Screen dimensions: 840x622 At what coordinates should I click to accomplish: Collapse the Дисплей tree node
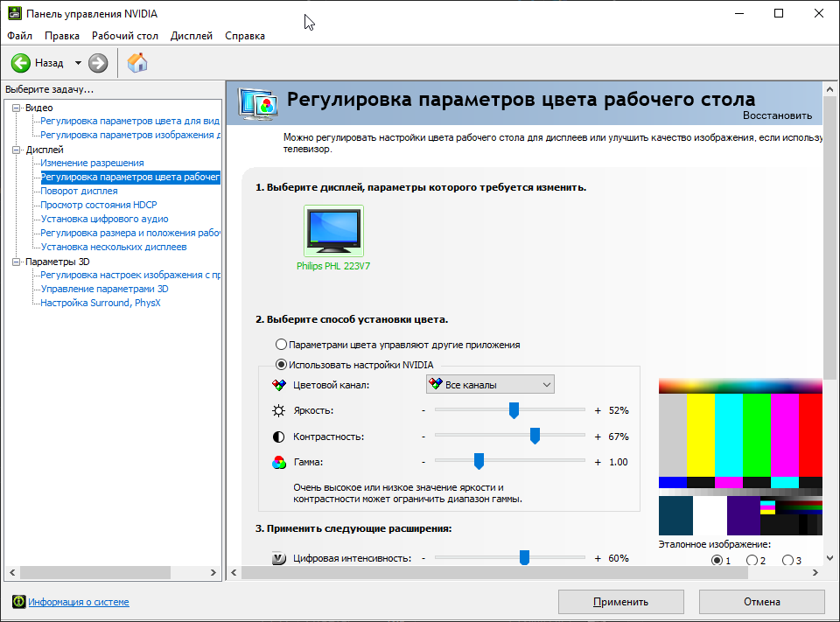[x=16, y=150]
